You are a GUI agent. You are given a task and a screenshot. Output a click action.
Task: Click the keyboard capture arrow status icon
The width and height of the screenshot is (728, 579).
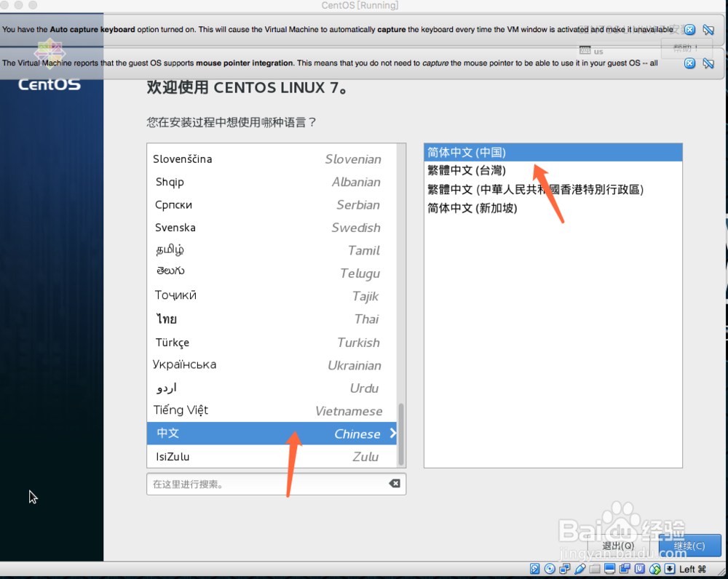[x=670, y=569]
